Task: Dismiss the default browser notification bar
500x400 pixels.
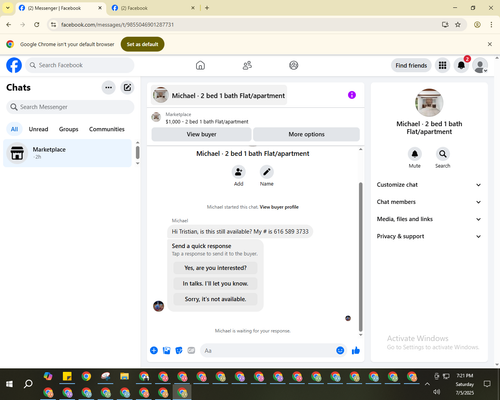Action: pyautogui.click(x=490, y=44)
